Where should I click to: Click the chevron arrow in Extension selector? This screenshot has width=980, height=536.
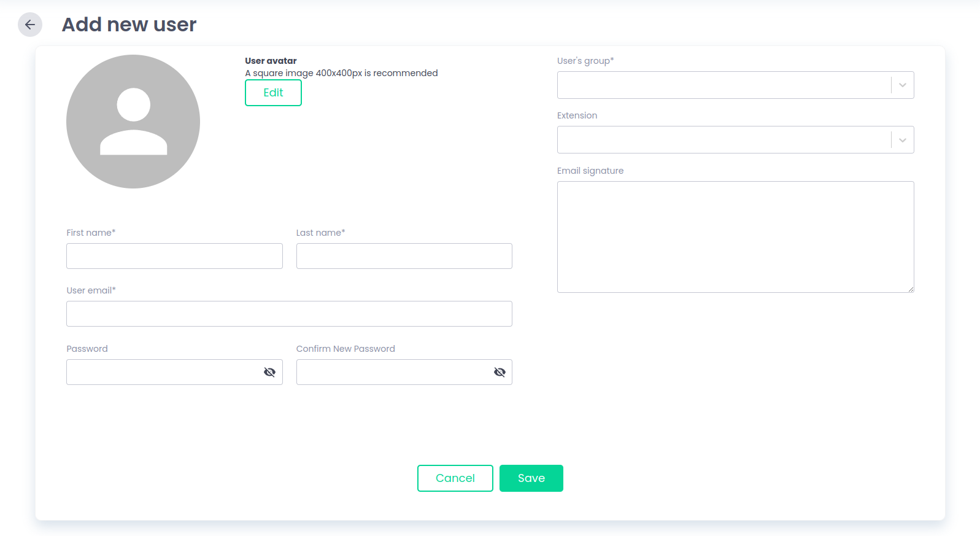click(902, 140)
